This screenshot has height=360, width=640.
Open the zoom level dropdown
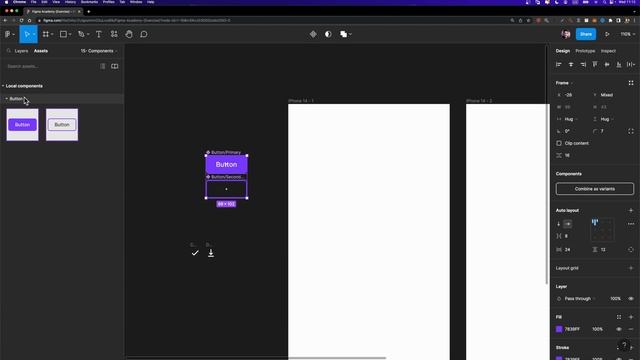click(627, 34)
